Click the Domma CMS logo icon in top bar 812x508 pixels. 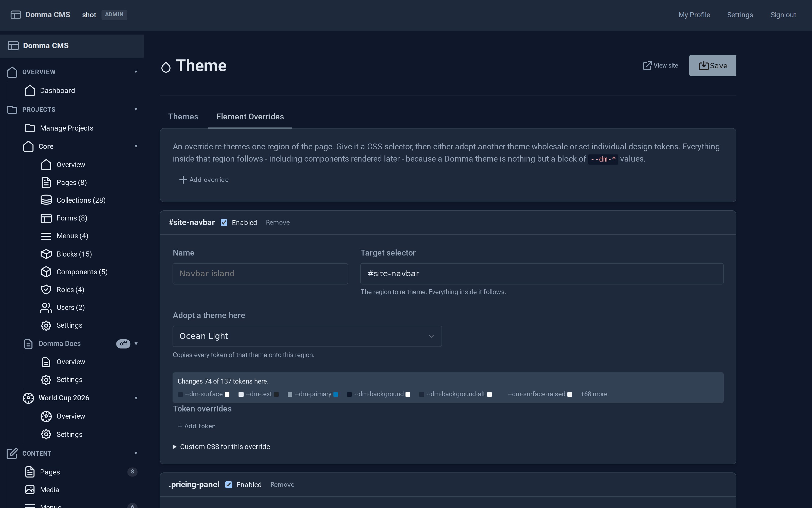(x=15, y=15)
